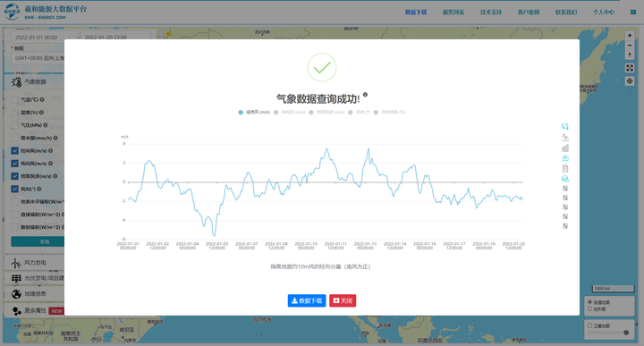Open the 服务列表 menu item
The image size is (644, 346).
453,13
